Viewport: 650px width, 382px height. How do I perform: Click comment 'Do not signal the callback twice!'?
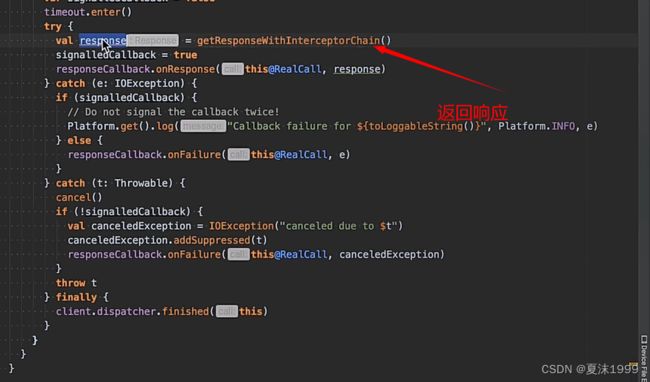coord(173,112)
